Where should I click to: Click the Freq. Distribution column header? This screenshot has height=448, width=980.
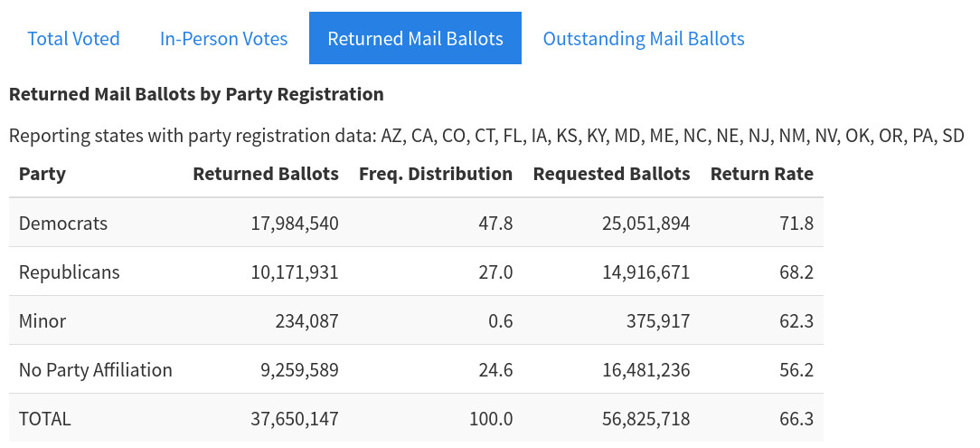[x=436, y=174]
